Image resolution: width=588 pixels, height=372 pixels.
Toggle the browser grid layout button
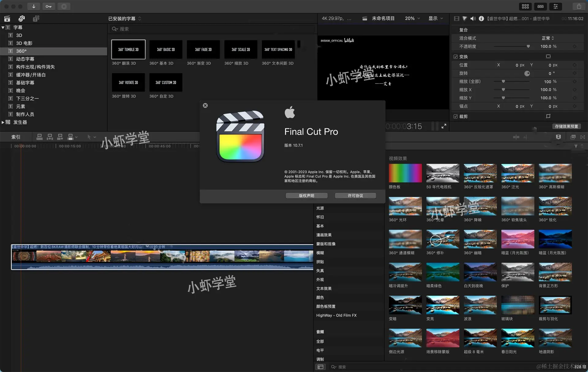526,6
